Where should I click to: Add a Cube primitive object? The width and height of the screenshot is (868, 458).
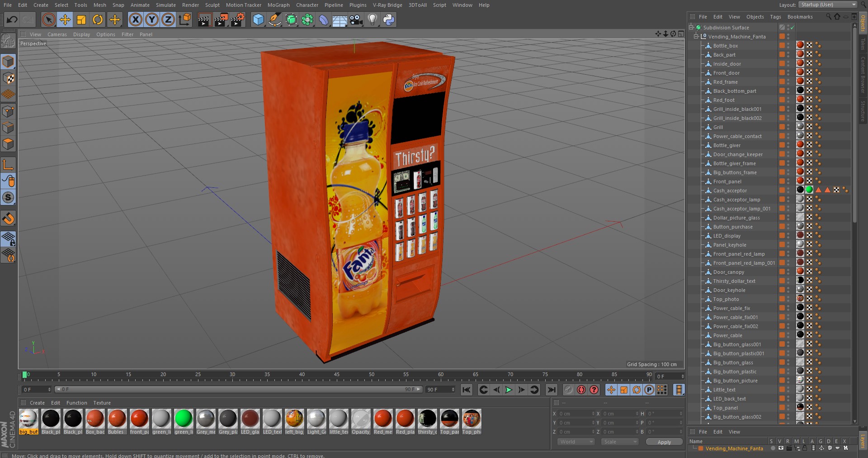pyautogui.click(x=258, y=19)
